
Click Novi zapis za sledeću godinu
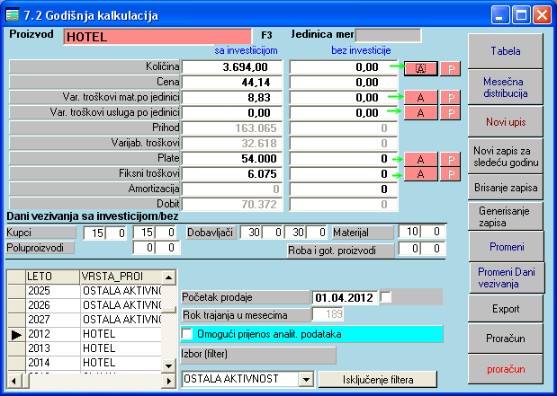505,156
